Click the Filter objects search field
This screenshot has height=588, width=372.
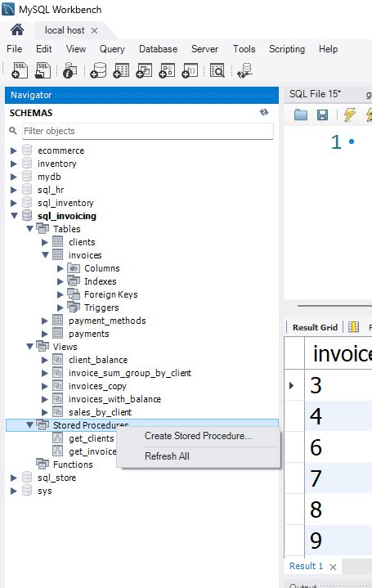[x=148, y=131]
